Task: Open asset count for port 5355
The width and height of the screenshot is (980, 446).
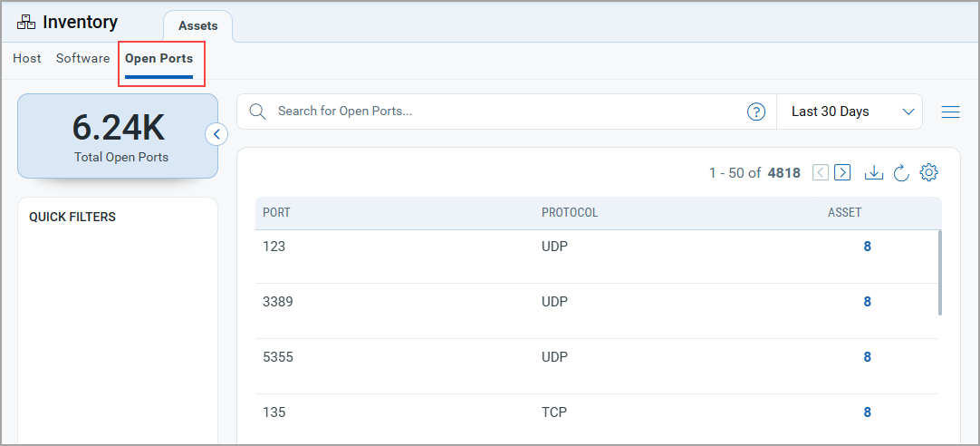Action: [x=868, y=357]
